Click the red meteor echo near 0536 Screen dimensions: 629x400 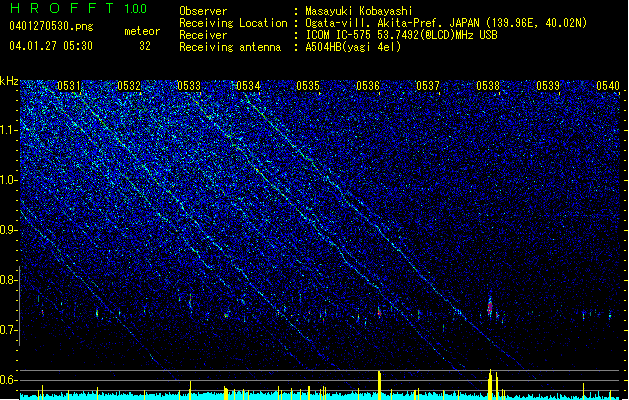[379, 311]
